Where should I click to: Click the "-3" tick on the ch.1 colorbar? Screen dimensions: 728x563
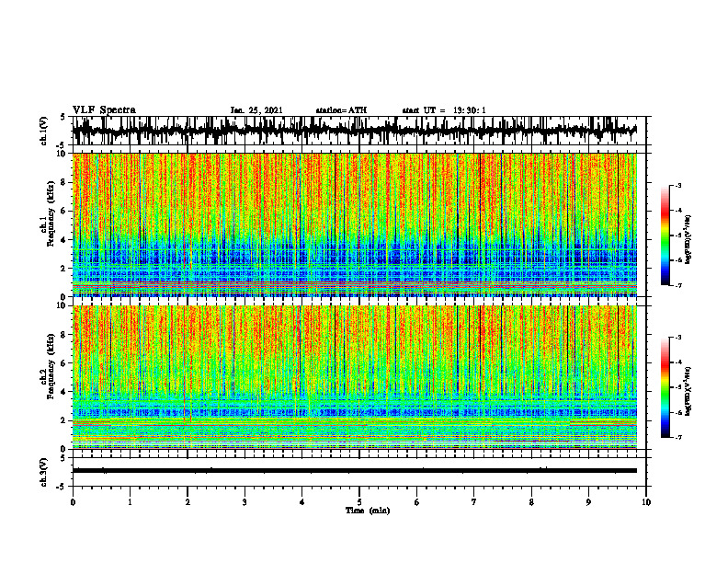pos(678,185)
